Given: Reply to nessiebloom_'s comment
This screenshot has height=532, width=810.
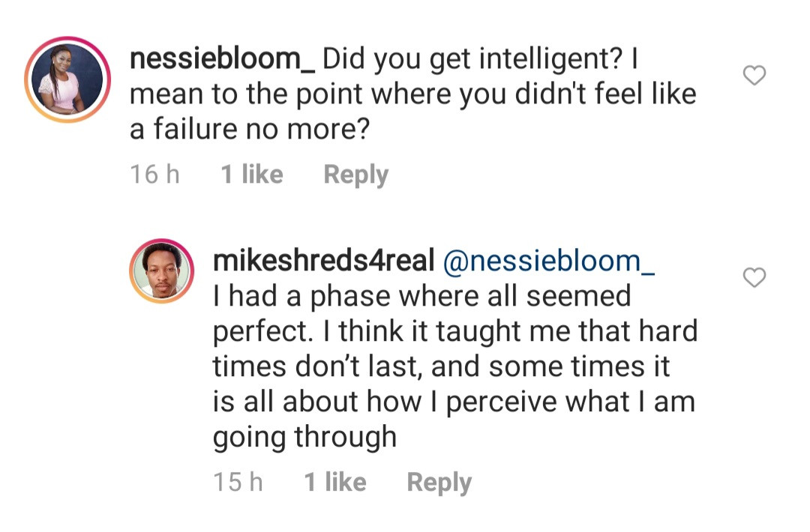Looking at the screenshot, I should pyautogui.click(x=355, y=175).
